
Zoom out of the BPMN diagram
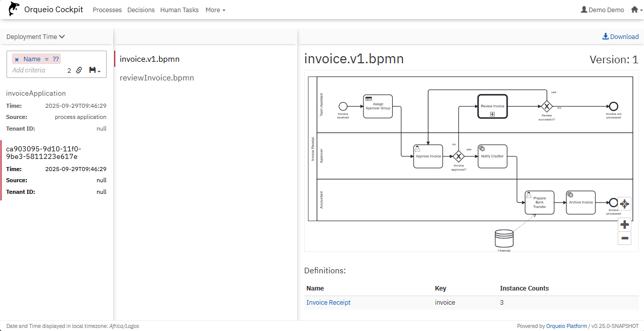(624, 238)
